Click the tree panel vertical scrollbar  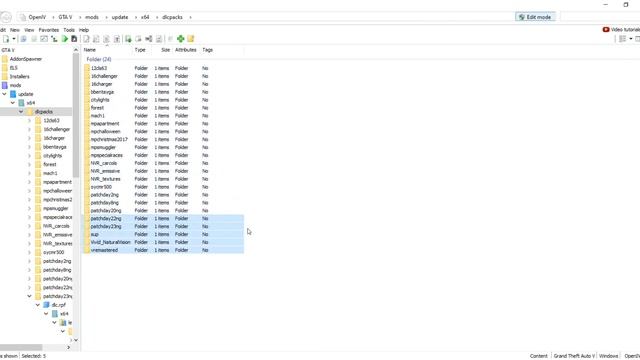tap(76, 115)
